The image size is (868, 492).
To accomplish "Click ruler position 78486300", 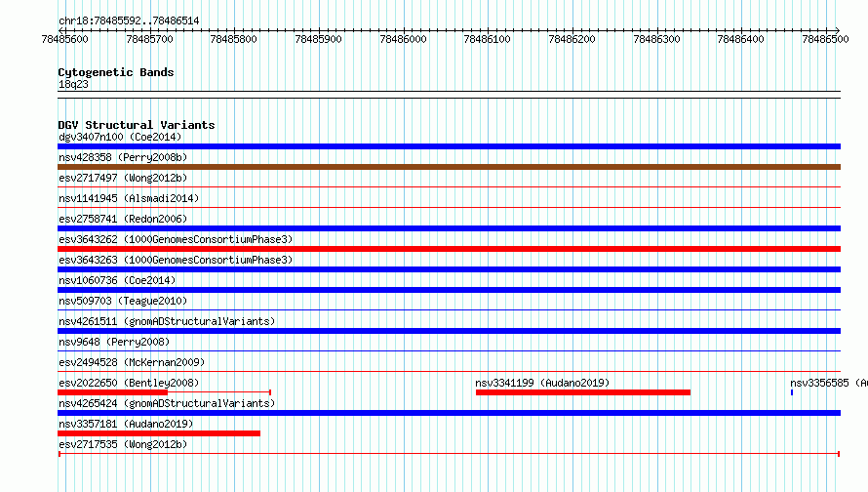I will [x=656, y=39].
